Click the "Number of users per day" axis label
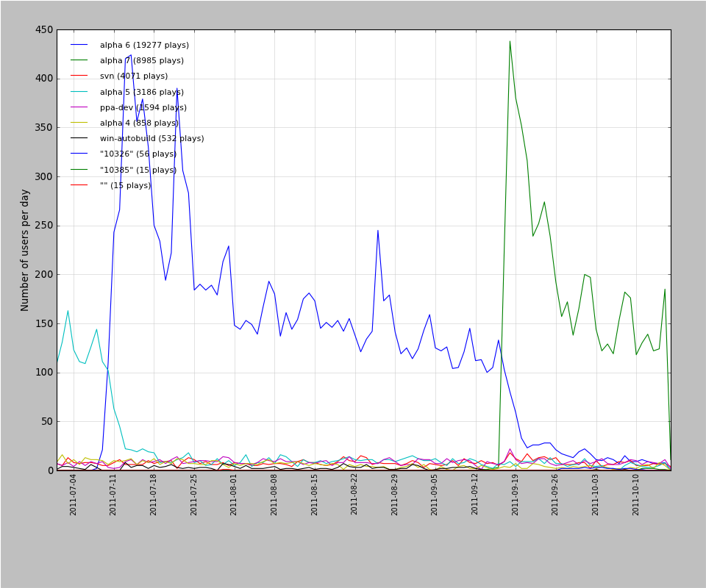 pyautogui.click(x=24, y=250)
